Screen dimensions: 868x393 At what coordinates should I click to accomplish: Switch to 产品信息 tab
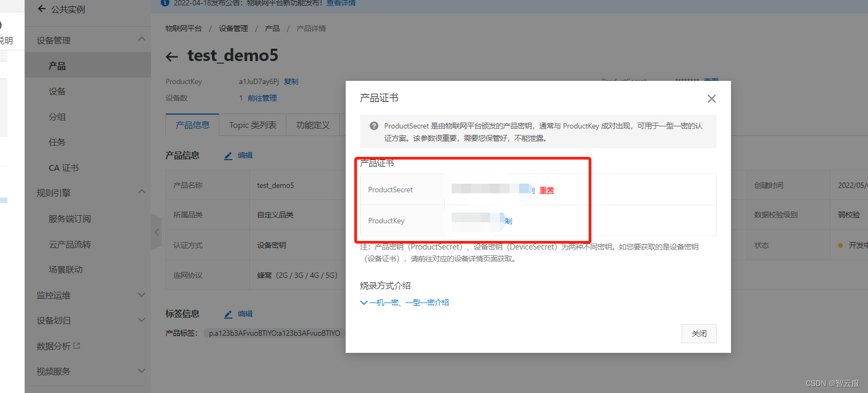tap(193, 125)
